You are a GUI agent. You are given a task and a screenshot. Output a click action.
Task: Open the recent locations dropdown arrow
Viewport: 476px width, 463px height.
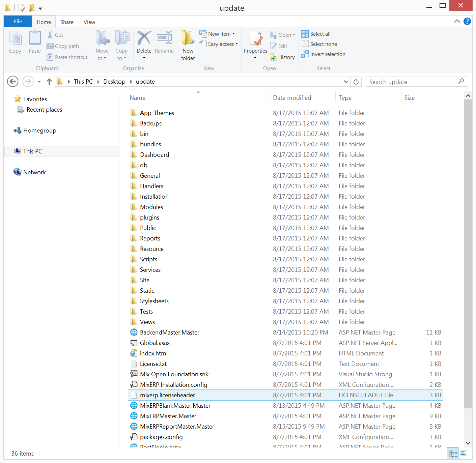[x=39, y=82]
